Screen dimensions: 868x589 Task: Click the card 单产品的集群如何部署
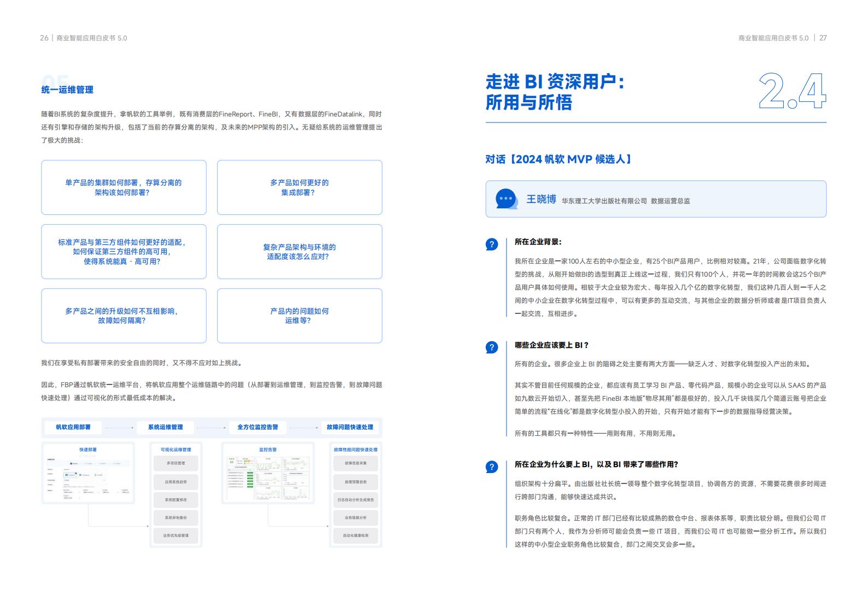pos(124,188)
